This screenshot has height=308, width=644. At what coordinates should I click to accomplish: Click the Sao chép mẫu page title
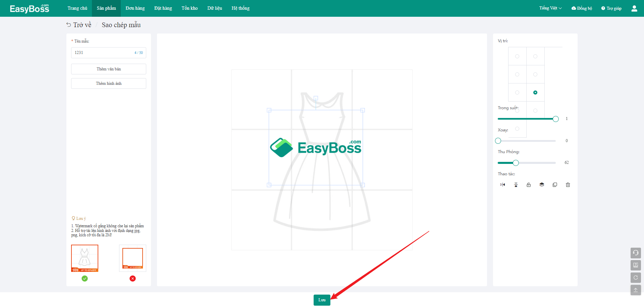coord(121,25)
